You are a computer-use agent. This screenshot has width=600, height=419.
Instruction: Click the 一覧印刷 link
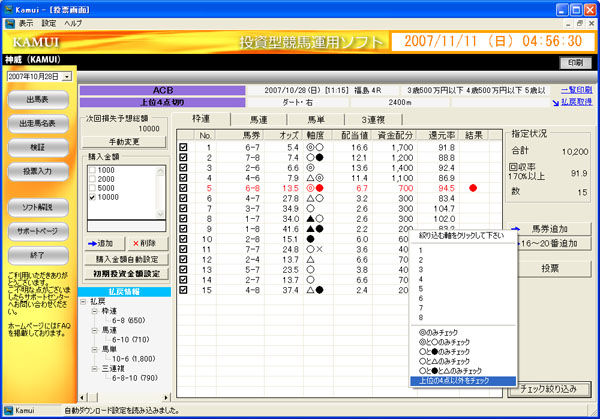coord(574,89)
